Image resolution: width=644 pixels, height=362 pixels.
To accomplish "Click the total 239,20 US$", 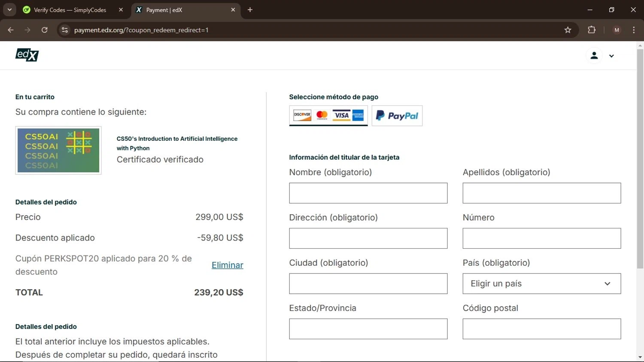I will (x=219, y=292).
